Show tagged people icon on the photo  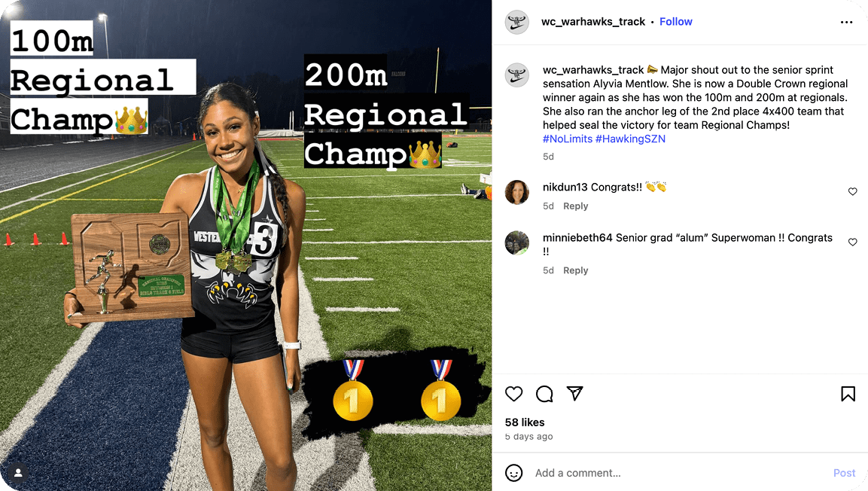tap(18, 472)
